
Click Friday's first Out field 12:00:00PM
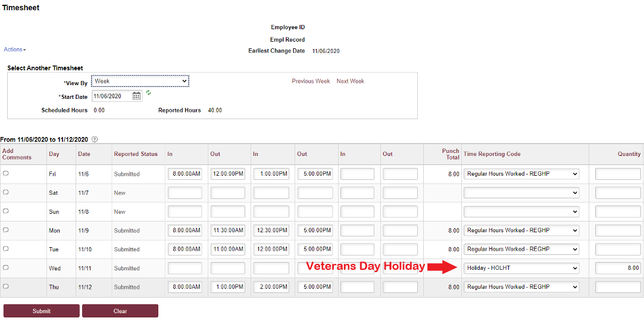point(228,174)
